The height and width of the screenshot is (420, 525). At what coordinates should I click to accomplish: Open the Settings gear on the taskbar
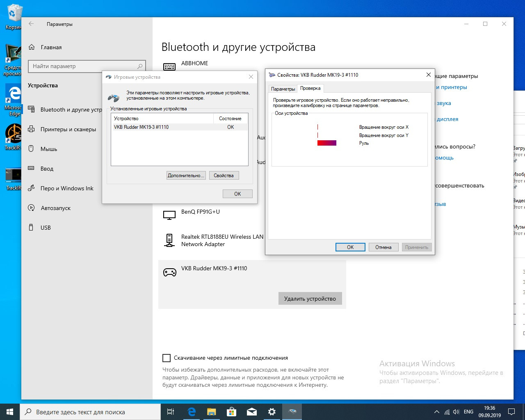pyautogui.click(x=272, y=412)
